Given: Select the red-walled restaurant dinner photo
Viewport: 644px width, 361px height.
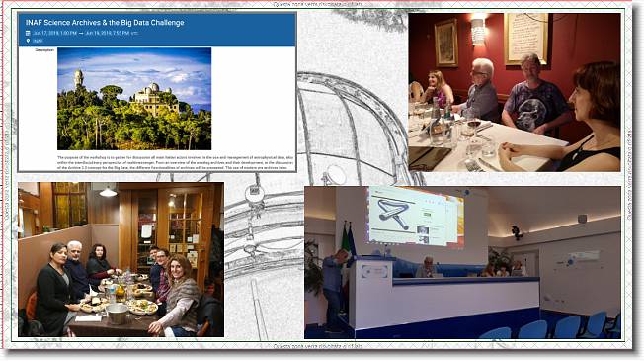Looking at the screenshot, I should tap(515, 92).
